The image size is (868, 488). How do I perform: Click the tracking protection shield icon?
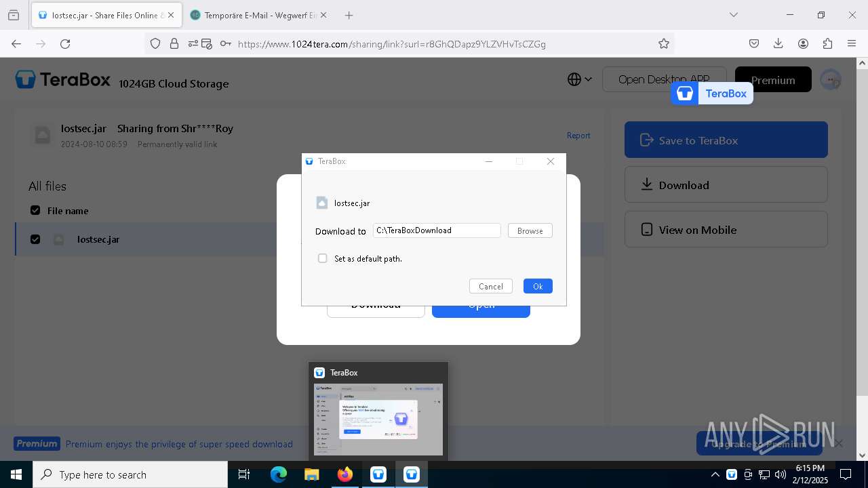click(155, 43)
